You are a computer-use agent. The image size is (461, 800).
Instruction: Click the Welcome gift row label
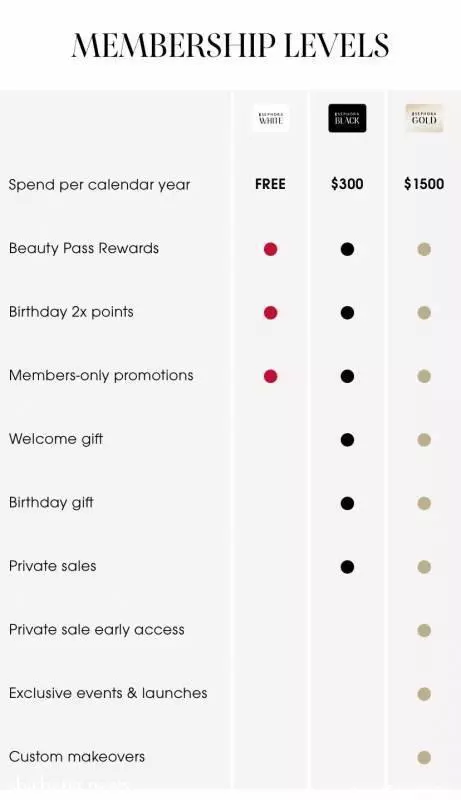pyautogui.click(x=56, y=439)
